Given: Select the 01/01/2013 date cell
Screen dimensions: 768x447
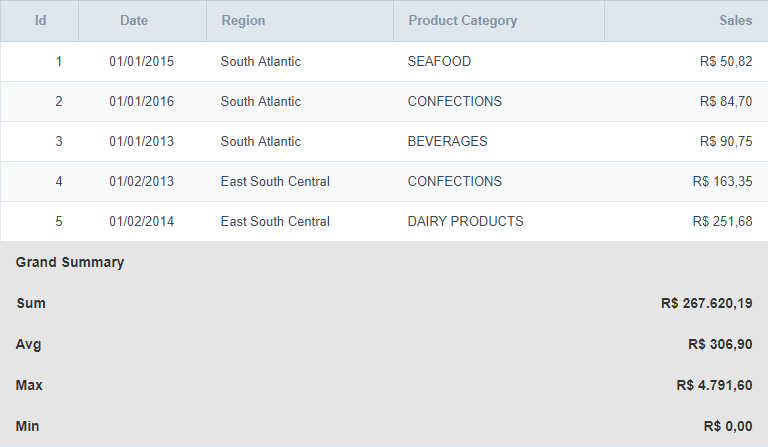Looking at the screenshot, I should [x=141, y=142].
